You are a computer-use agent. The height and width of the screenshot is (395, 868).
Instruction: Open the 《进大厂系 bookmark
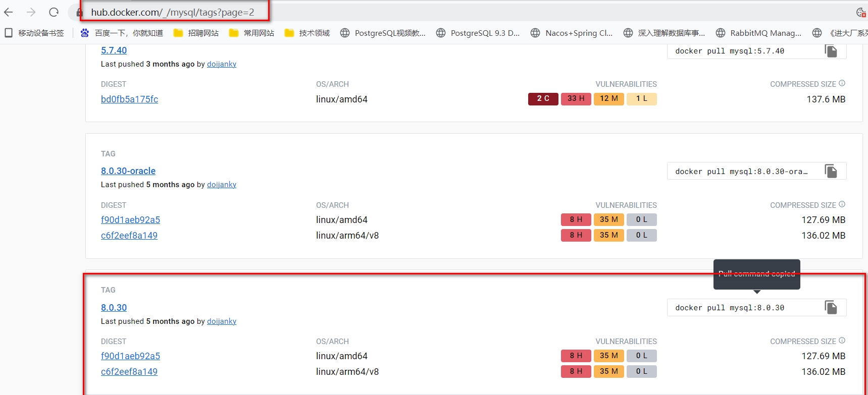point(840,33)
